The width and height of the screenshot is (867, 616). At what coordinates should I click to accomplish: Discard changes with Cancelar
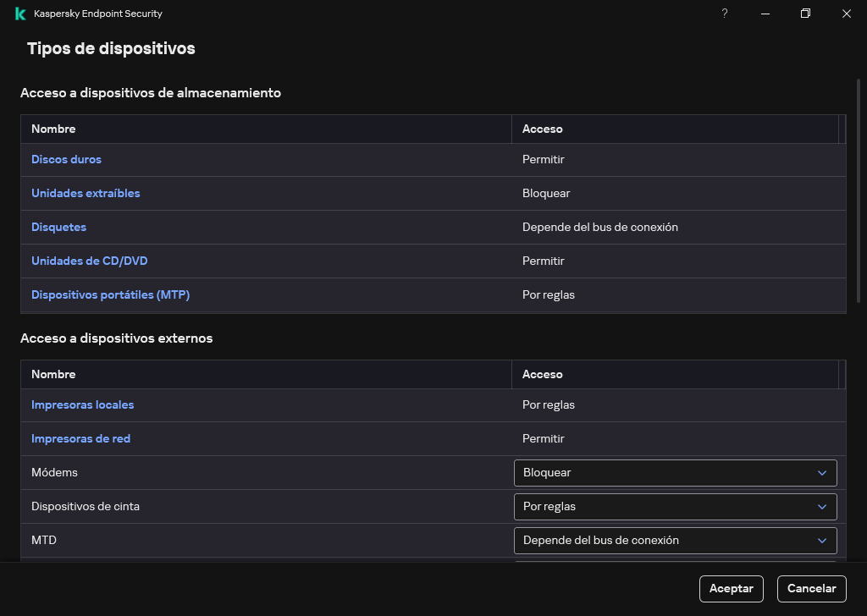click(811, 588)
